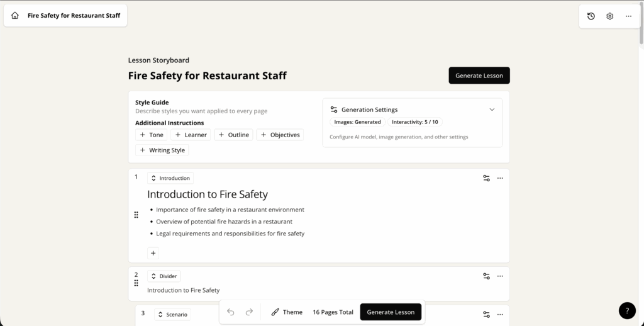The height and width of the screenshot is (326, 644).
Task: Click Style Guide description input field
Action: [x=201, y=111]
